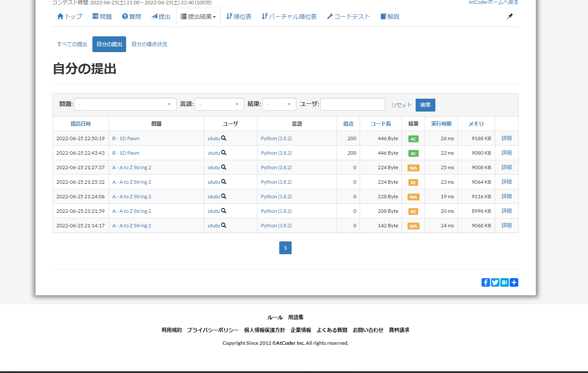Image resolution: width=588 pixels, height=373 pixels.
Task: Select the 質問 menu item
Action: click(x=131, y=16)
